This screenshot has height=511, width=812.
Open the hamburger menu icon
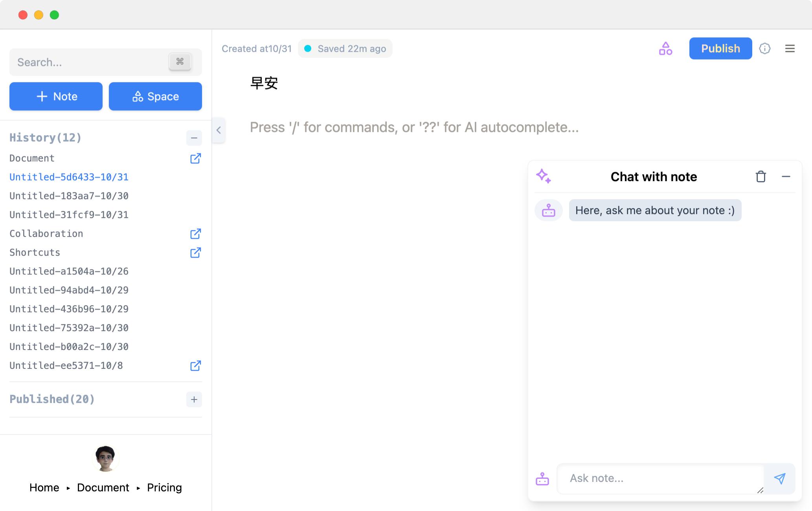(x=790, y=49)
